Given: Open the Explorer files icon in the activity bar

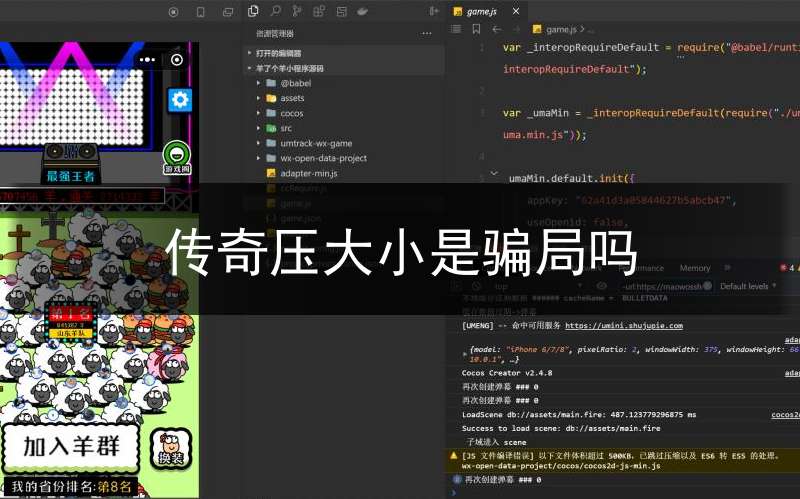Looking at the screenshot, I should [253, 11].
